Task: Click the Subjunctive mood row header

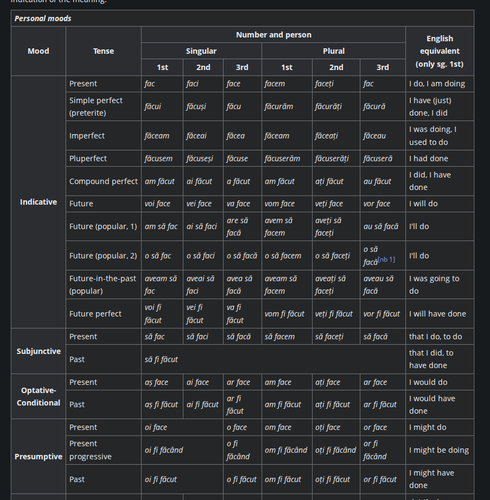Action: pos(38,351)
